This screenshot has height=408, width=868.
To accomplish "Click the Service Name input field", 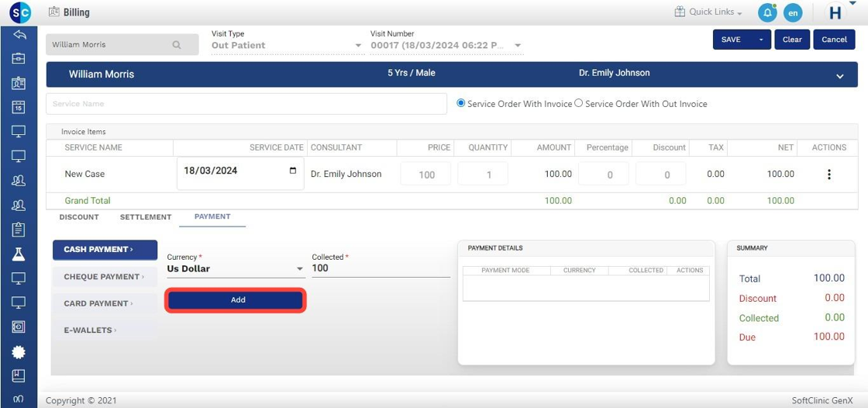I will (x=246, y=104).
